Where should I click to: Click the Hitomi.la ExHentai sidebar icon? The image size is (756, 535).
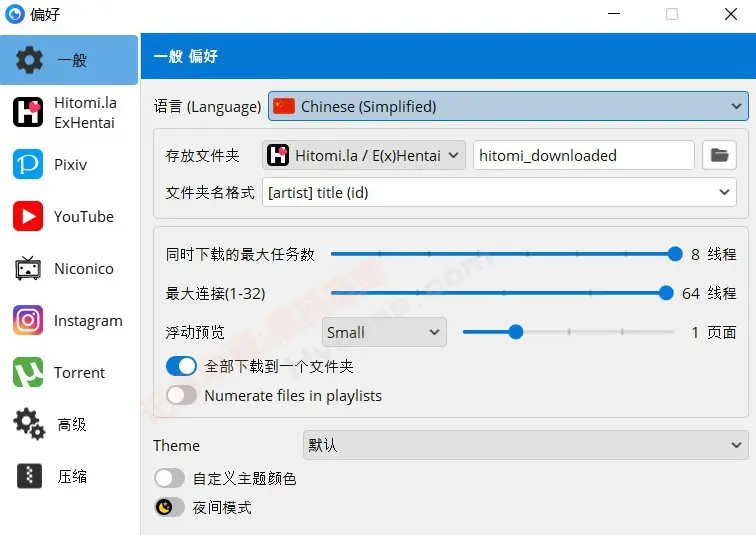click(28, 112)
